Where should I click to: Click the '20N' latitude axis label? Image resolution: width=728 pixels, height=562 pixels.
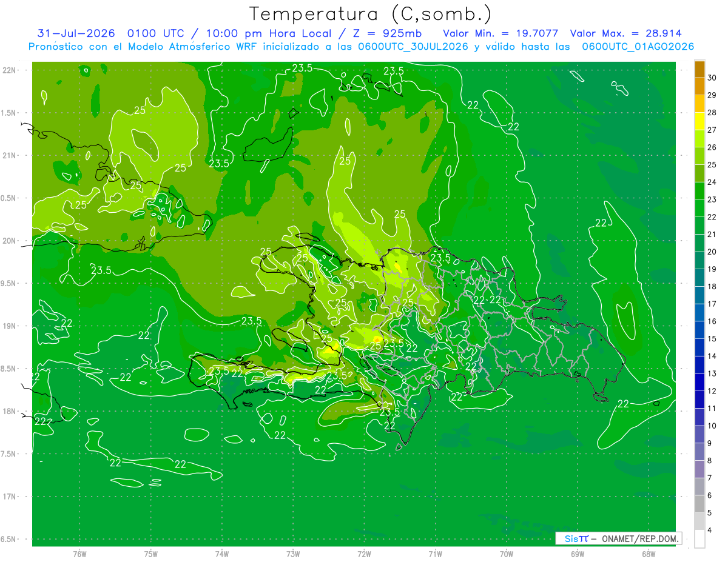coord(10,241)
